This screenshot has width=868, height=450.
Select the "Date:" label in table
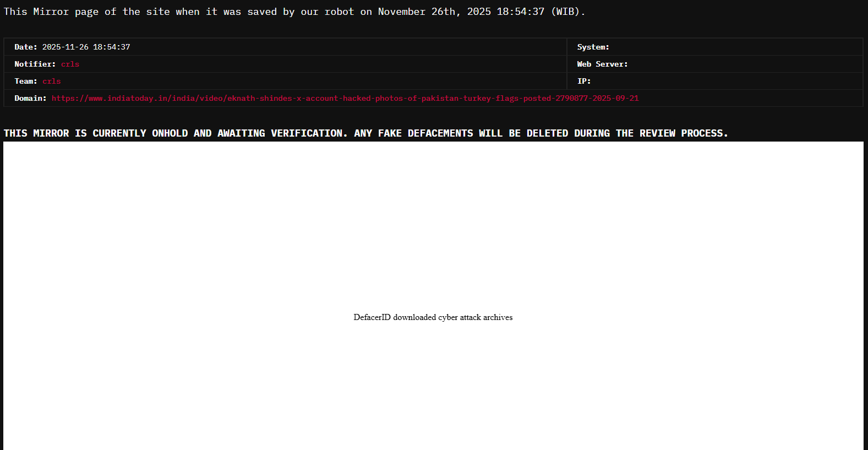coord(26,47)
